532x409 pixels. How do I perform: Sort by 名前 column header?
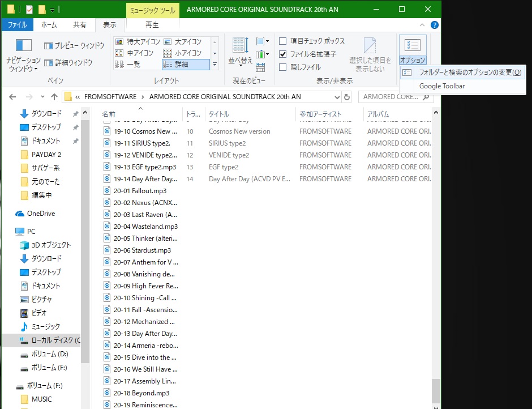click(141, 114)
